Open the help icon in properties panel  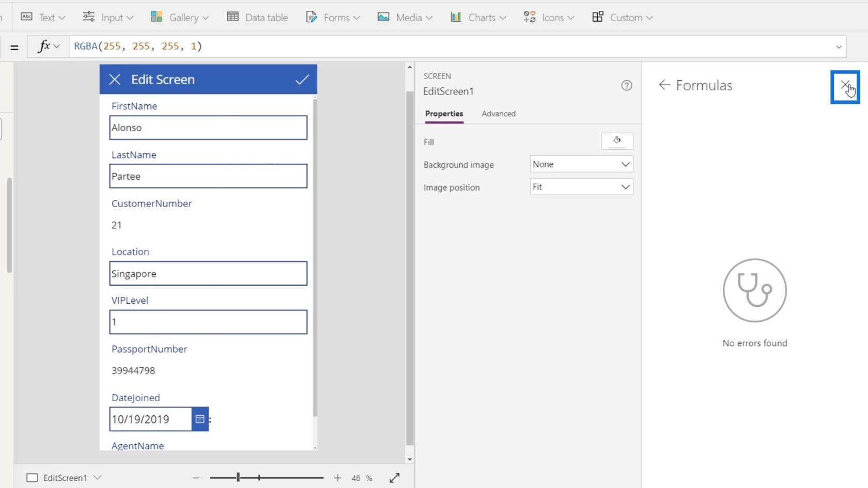tap(627, 86)
